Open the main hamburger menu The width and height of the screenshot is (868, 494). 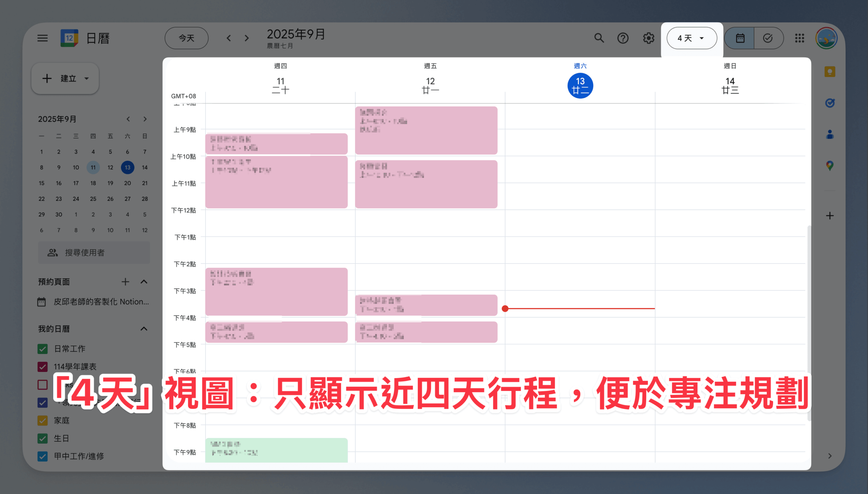click(x=42, y=38)
